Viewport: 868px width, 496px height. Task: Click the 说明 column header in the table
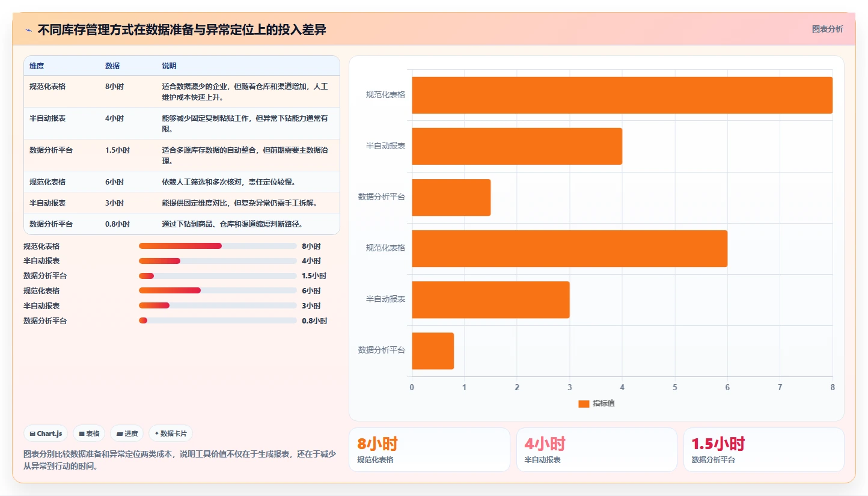pyautogui.click(x=169, y=66)
